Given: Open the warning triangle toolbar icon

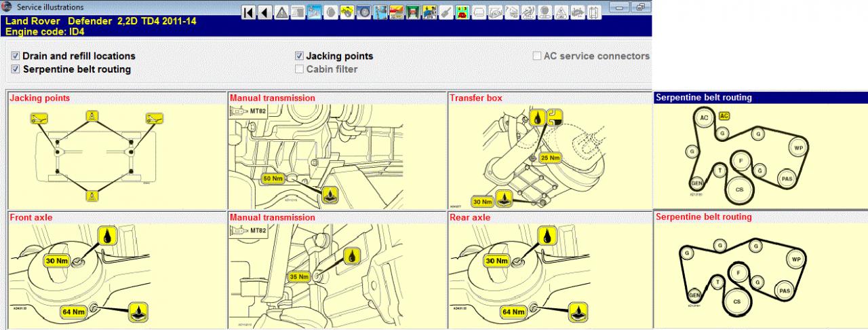Looking at the screenshot, I should coord(281,12).
